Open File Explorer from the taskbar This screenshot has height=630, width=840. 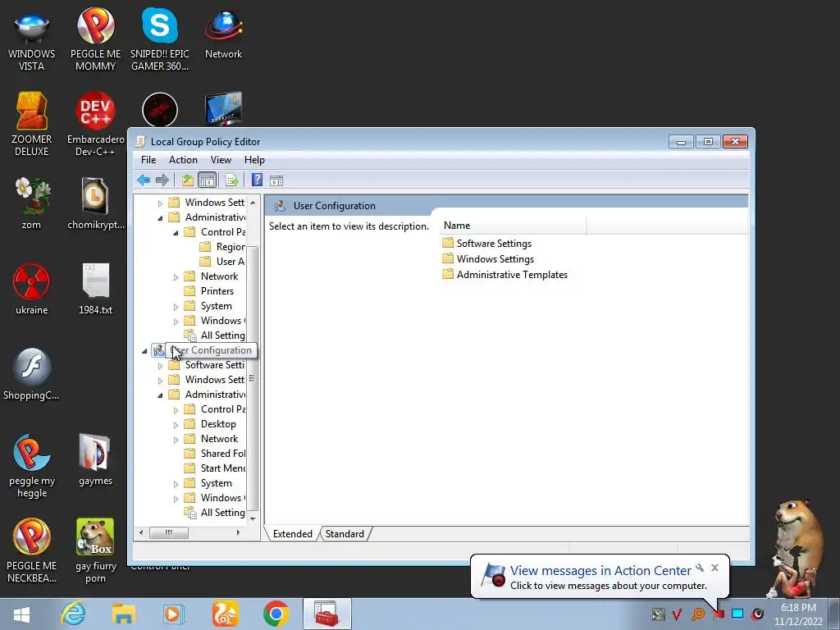(x=124, y=614)
